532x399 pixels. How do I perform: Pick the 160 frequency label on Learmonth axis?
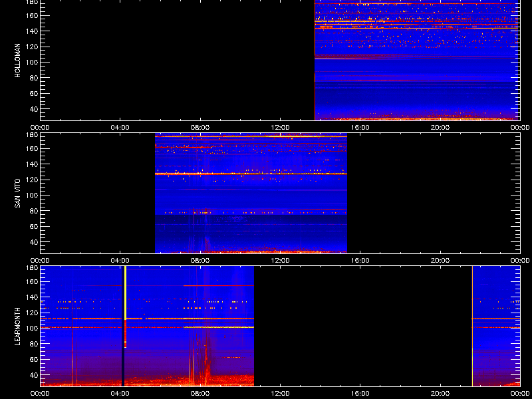point(32,281)
